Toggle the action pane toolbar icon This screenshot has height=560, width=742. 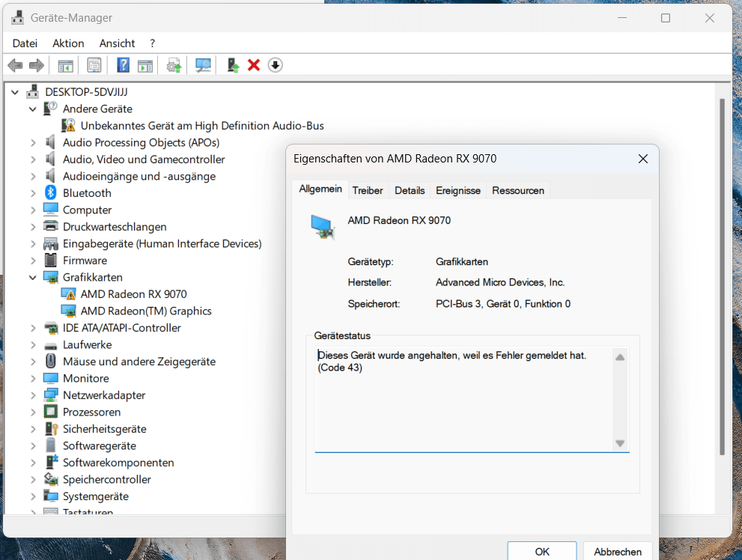(145, 65)
